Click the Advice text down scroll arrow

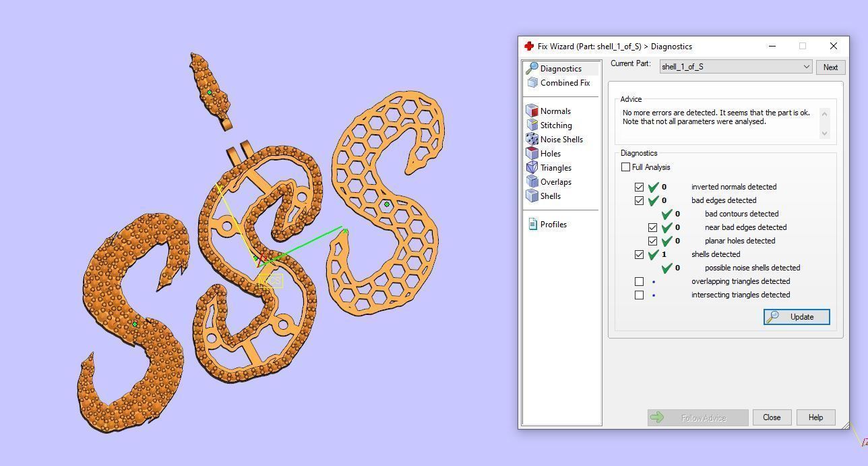pyautogui.click(x=824, y=134)
